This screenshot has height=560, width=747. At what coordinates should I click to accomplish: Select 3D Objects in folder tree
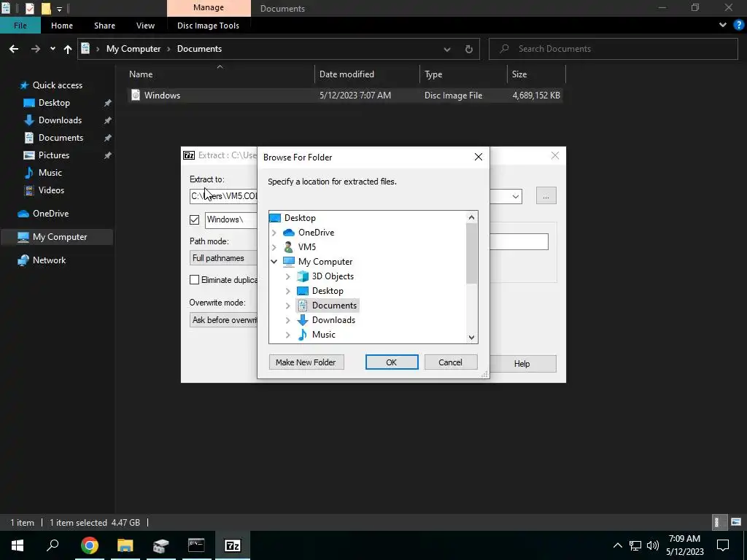tap(333, 276)
